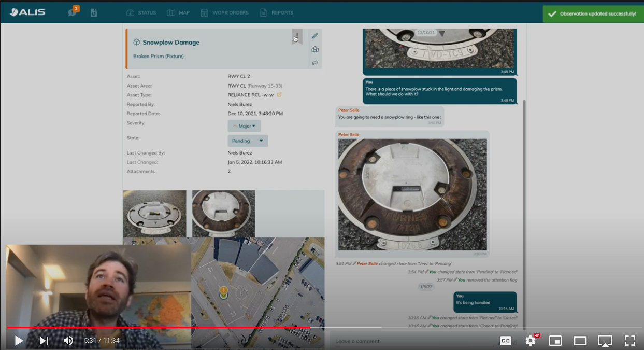Toggle the attention flag on Snowplow Damage

pyautogui.click(x=297, y=36)
